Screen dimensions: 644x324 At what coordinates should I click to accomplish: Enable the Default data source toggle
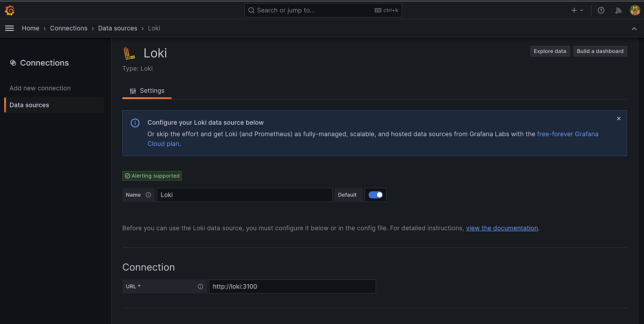375,195
